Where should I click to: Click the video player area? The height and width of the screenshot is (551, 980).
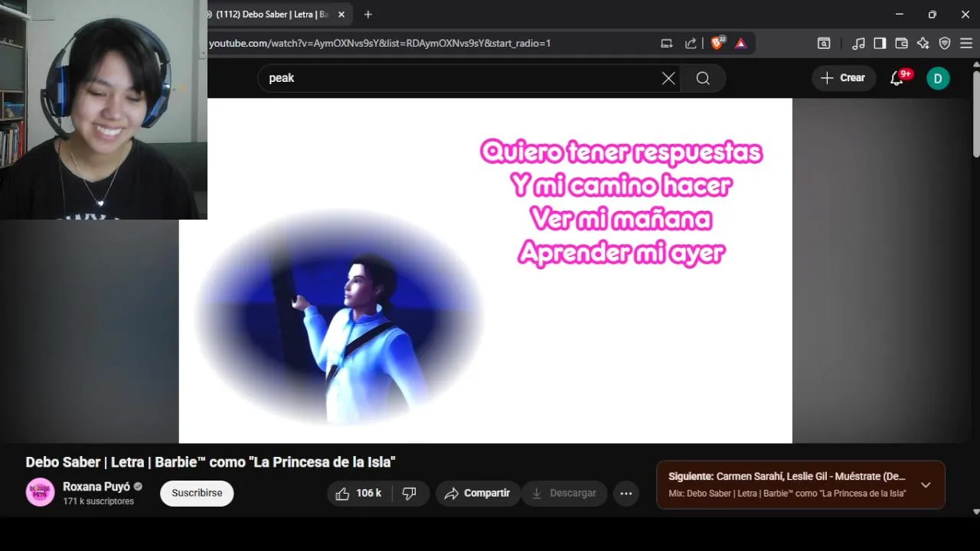[485, 270]
